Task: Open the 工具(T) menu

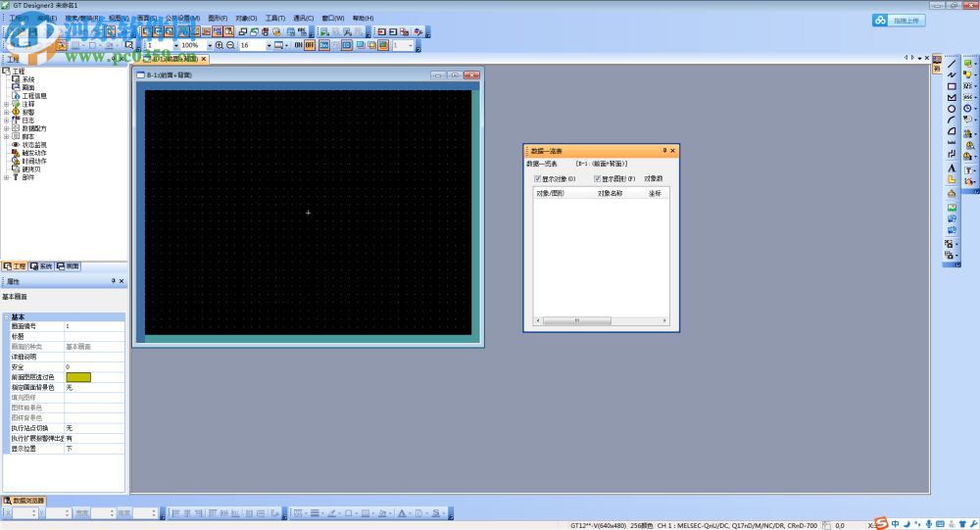Action: pyautogui.click(x=275, y=19)
